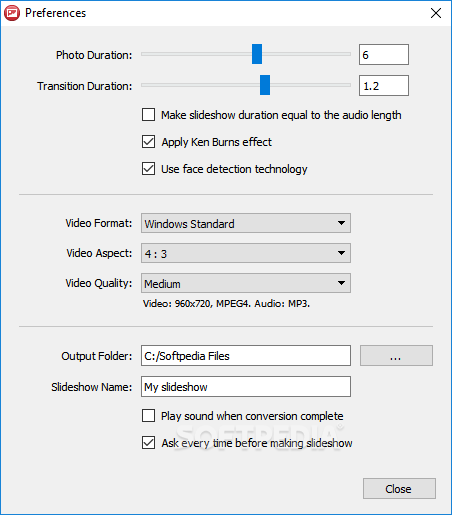The width and height of the screenshot is (452, 515).
Task: Uncheck Use face detection technology
Action: (148, 168)
